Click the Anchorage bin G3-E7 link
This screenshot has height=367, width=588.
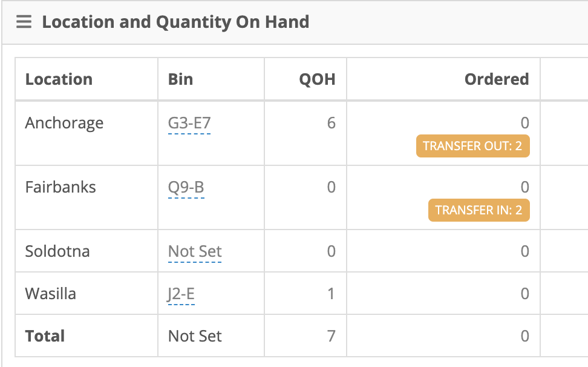(189, 124)
